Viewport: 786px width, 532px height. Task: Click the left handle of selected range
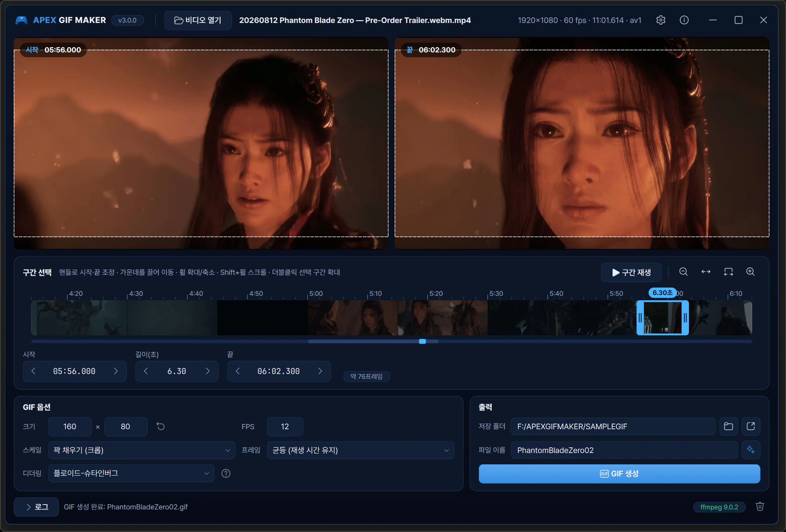[640, 318]
